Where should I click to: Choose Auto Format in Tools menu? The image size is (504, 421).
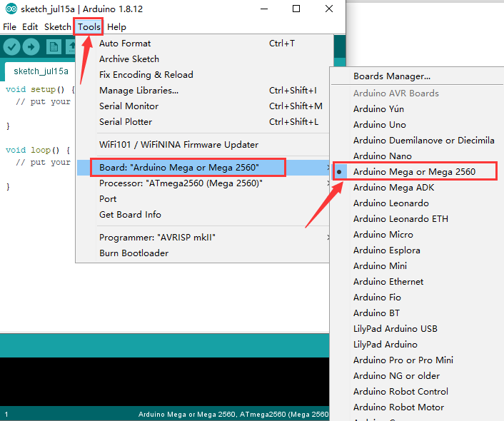205,44
